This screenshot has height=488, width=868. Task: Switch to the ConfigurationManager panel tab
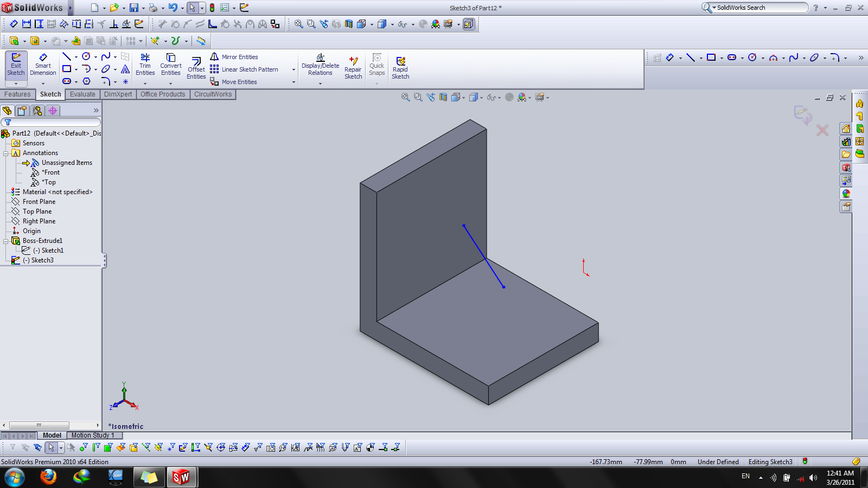[x=37, y=111]
